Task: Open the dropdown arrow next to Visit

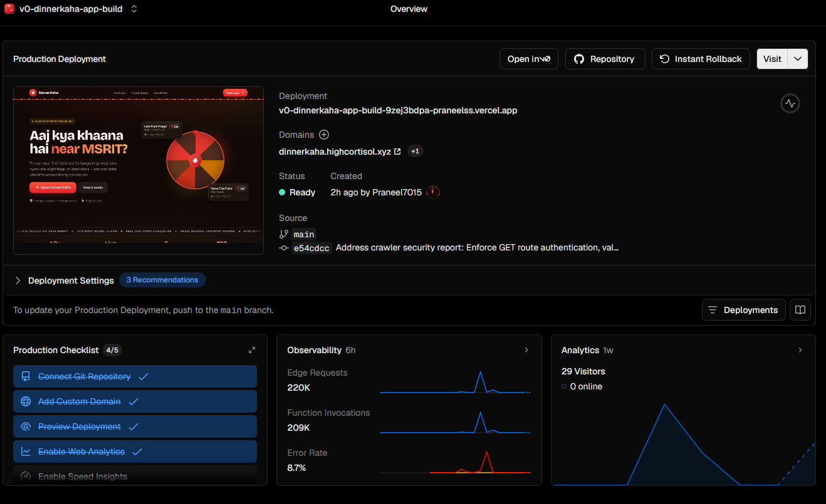Action: point(798,59)
